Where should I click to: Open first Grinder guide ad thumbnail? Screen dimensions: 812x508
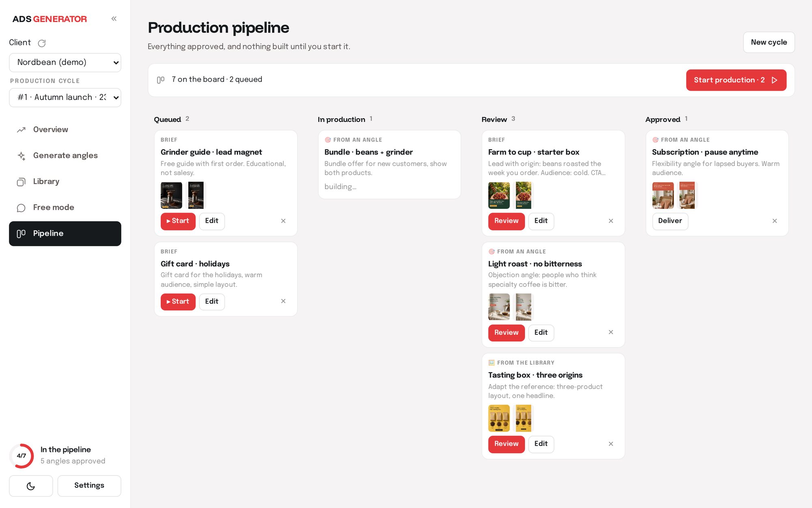pyautogui.click(x=171, y=195)
